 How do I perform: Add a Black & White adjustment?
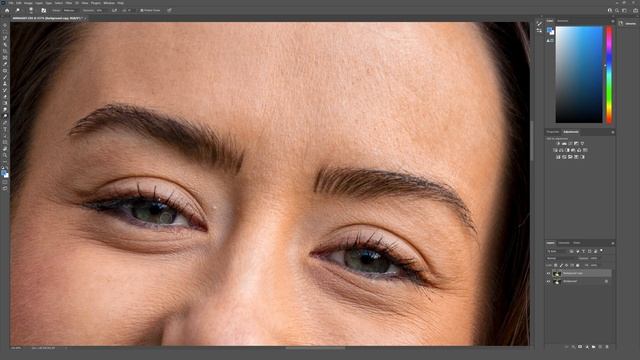coord(567,150)
